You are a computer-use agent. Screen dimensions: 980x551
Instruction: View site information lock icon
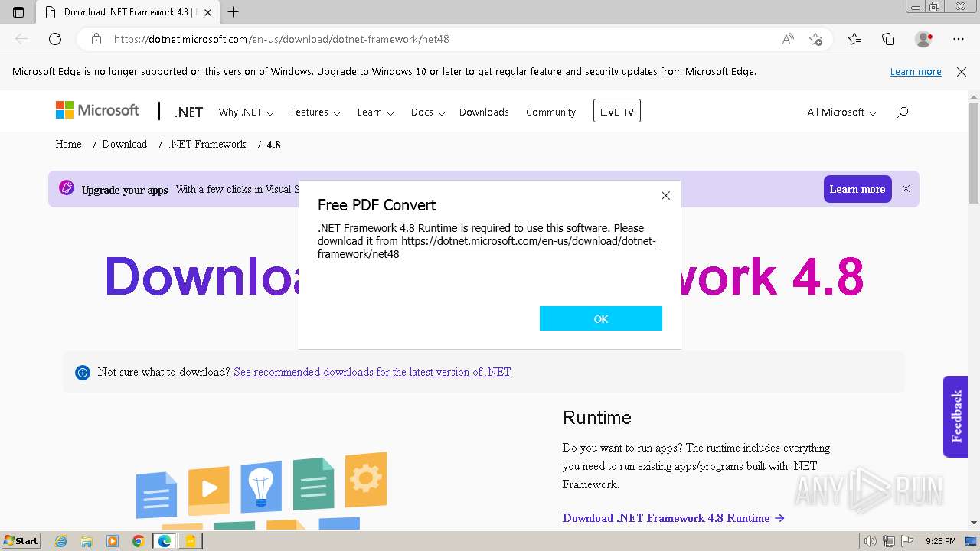coord(96,39)
